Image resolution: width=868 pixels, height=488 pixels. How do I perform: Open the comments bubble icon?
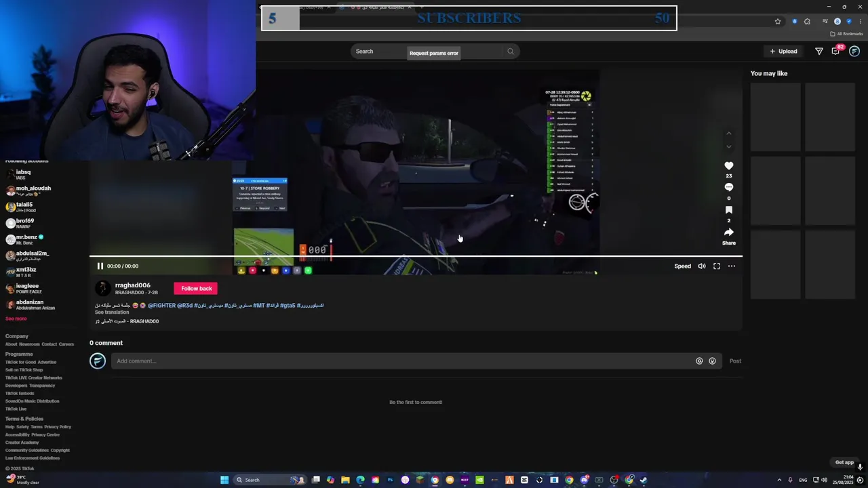(x=729, y=187)
